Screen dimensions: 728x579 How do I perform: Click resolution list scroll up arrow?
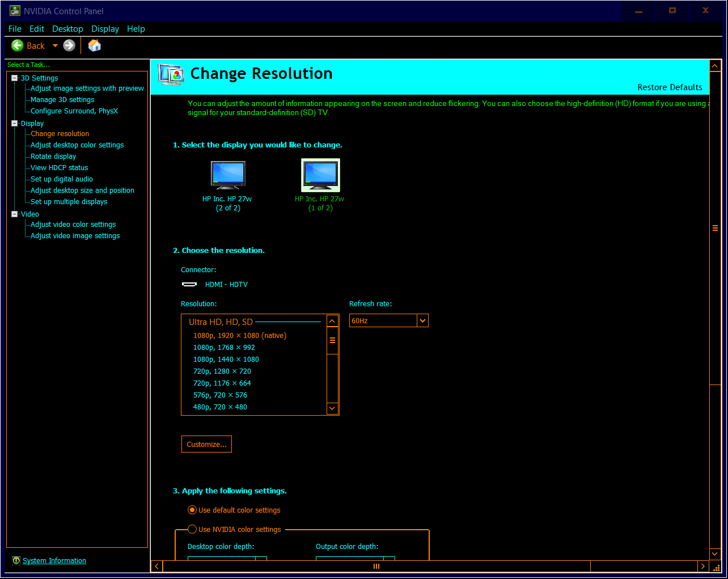332,321
